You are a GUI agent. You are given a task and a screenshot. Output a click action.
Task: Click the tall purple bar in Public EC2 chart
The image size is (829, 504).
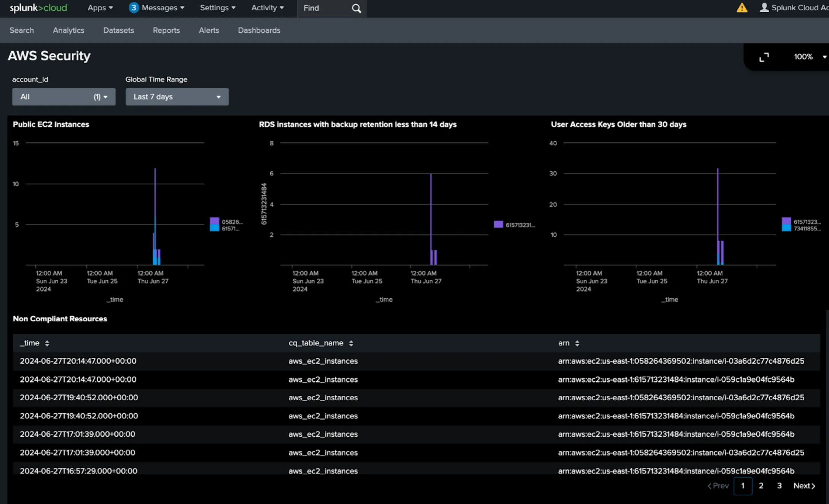coord(155,192)
